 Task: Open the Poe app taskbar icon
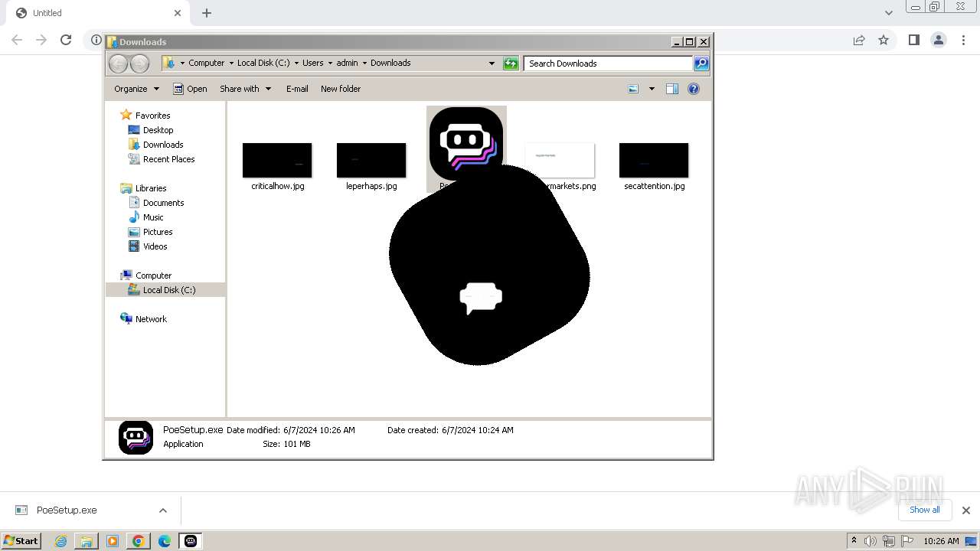[x=191, y=541]
